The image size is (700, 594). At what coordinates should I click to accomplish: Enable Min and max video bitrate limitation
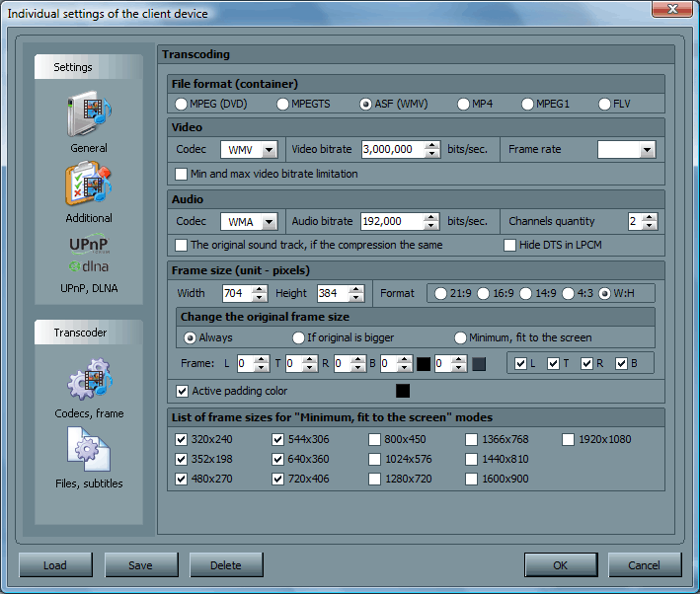(181, 174)
